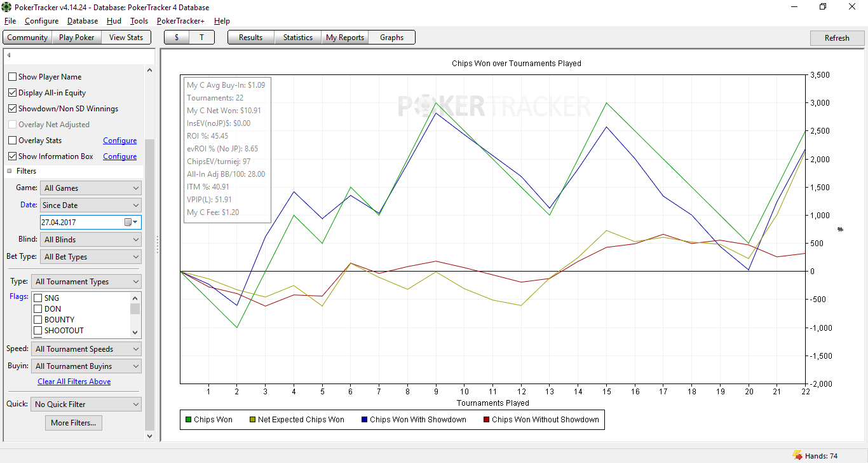The width and height of the screenshot is (868, 463).
Task: Click the olive Net Expected Chips Won swatch
Action: (x=252, y=420)
